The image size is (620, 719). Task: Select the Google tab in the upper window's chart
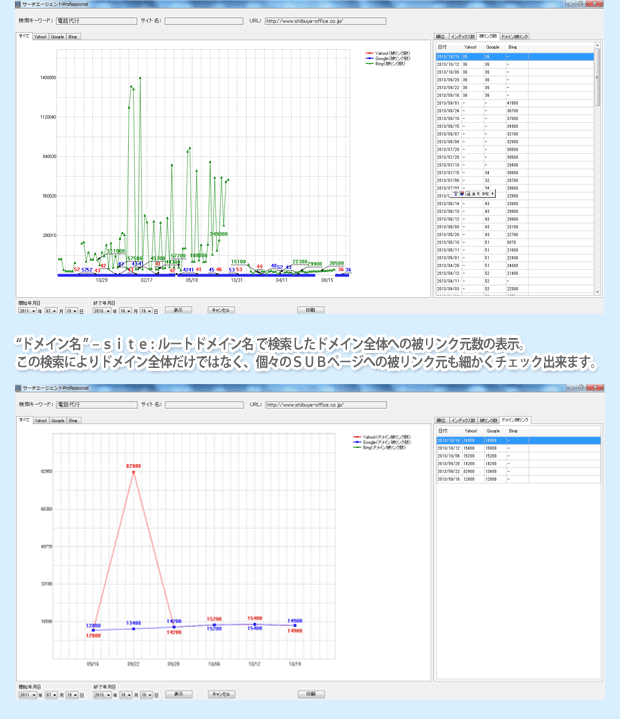coord(58,37)
